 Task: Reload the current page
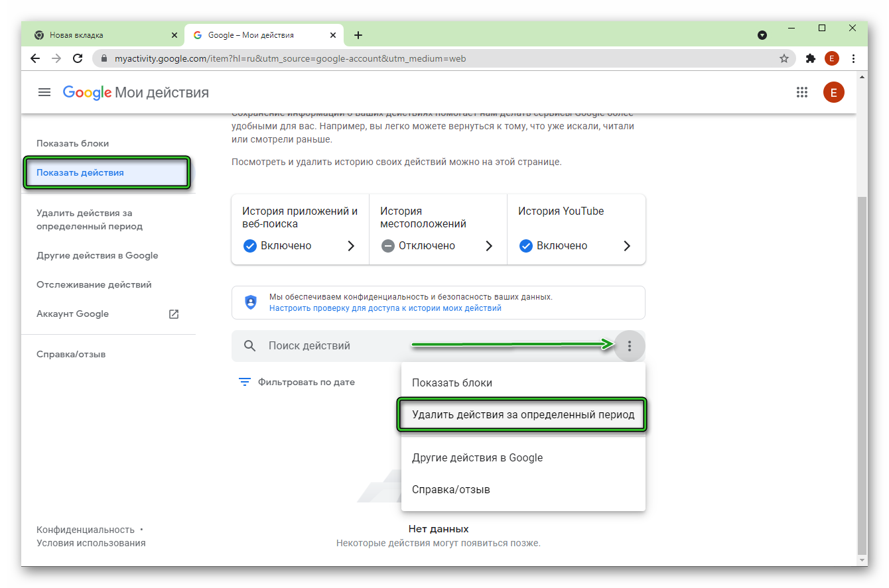[78, 58]
